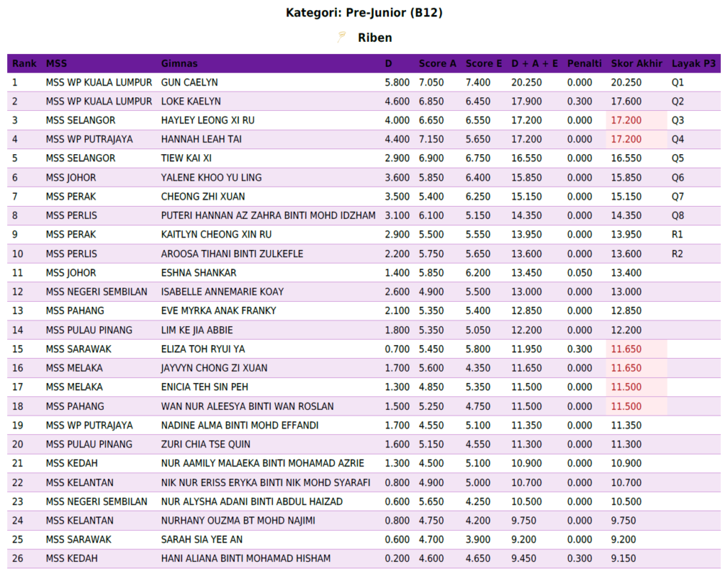Click the R2 reserve cell
This screenshot has height=574, width=728.
[x=678, y=254]
